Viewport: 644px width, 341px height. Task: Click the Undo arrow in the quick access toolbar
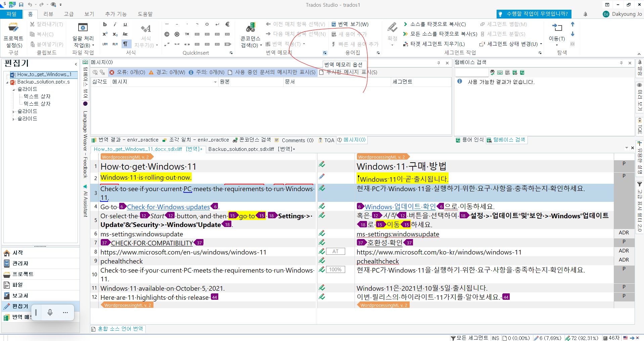pos(30,5)
